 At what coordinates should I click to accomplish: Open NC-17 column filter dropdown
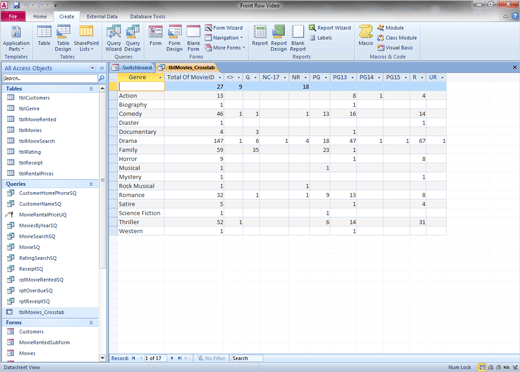tap(285, 78)
